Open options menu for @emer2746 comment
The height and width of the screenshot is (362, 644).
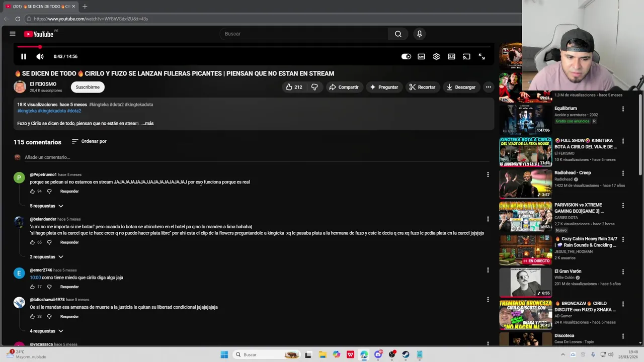click(x=488, y=270)
